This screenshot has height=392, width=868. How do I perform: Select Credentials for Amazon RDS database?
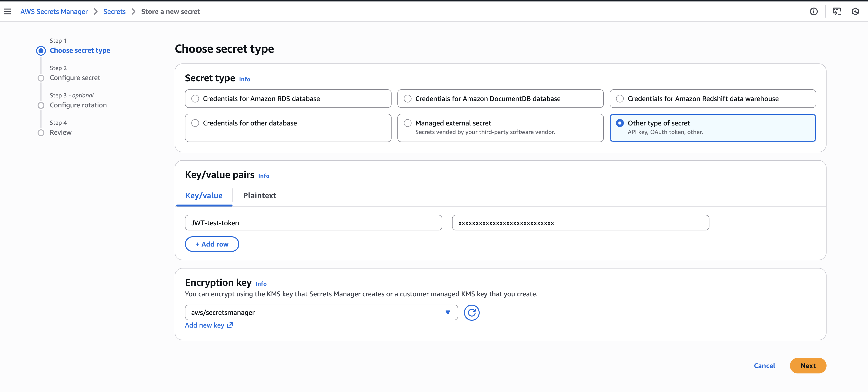(x=195, y=98)
